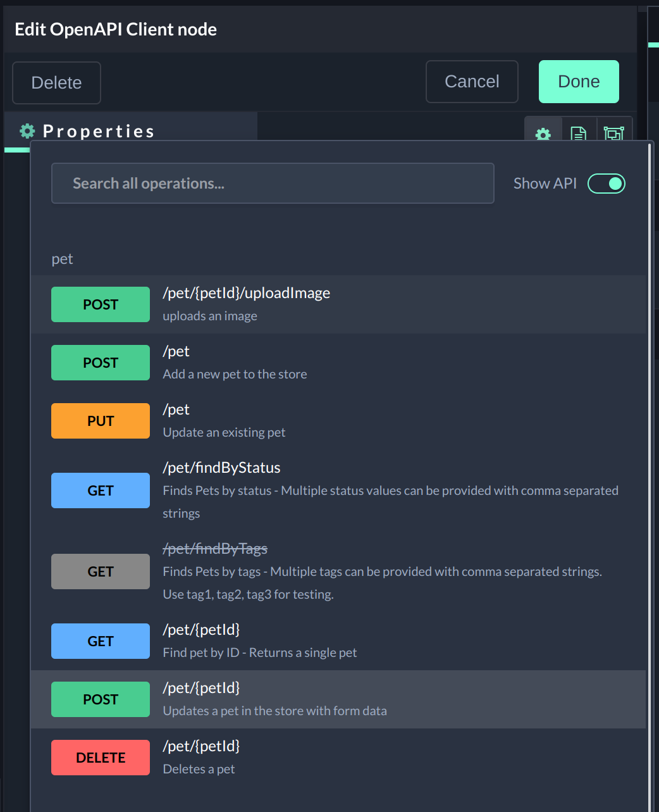
Task: Click the red DELETE method badge
Action: tap(101, 758)
